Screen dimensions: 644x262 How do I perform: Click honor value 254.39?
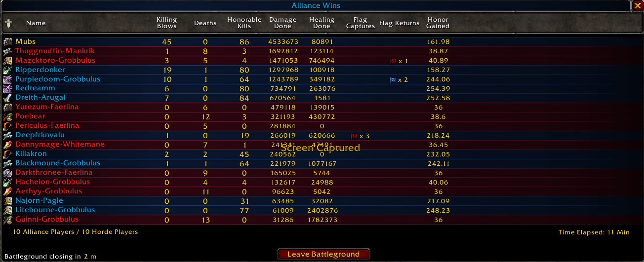click(439, 89)
